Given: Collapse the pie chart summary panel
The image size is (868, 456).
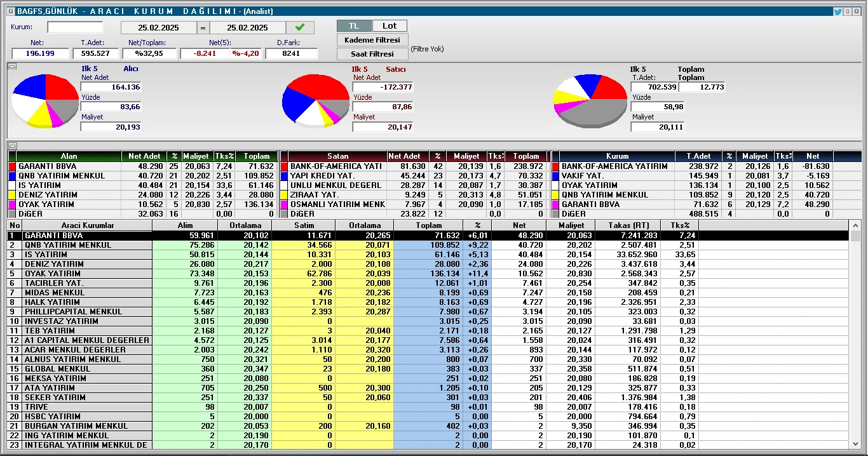Looking at the screenshot, I should [12, 65].
